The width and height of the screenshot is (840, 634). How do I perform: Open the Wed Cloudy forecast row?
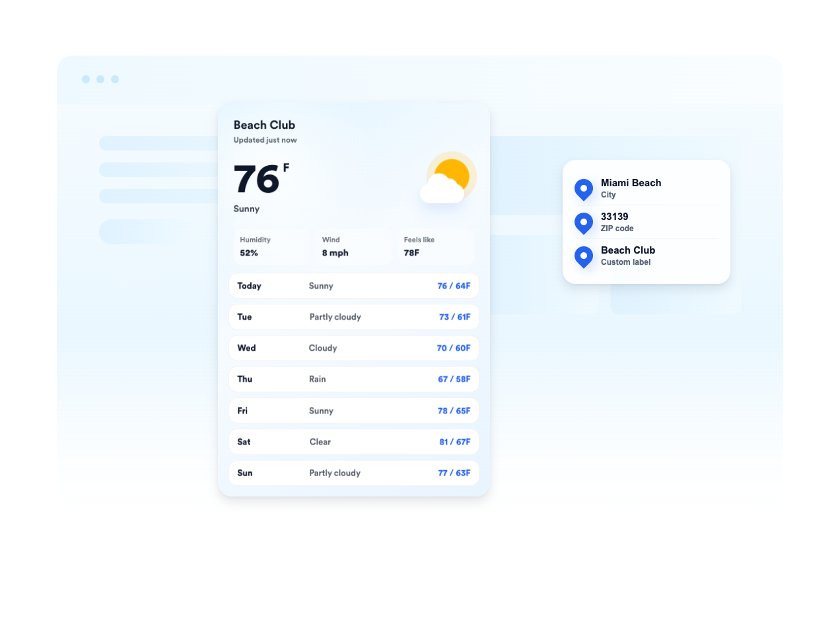354,348
